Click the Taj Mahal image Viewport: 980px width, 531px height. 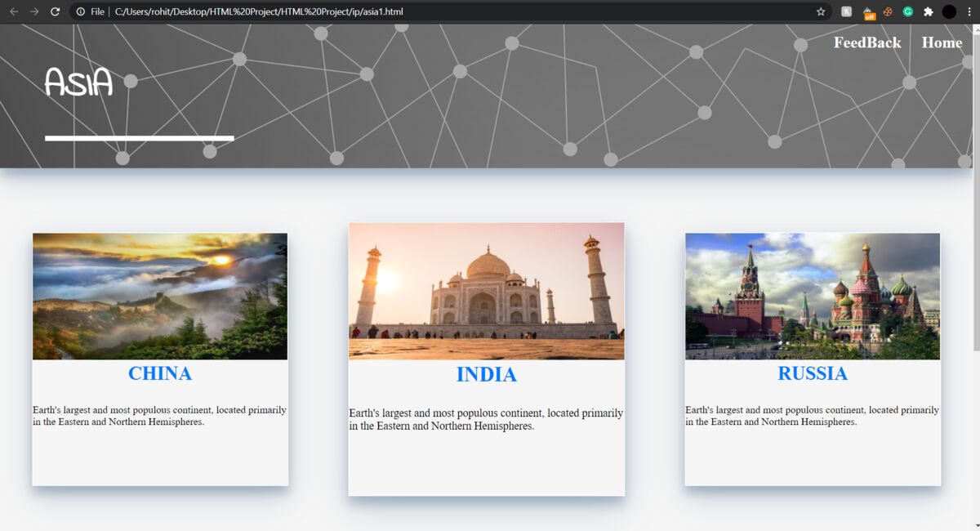[x=487, y=292]
